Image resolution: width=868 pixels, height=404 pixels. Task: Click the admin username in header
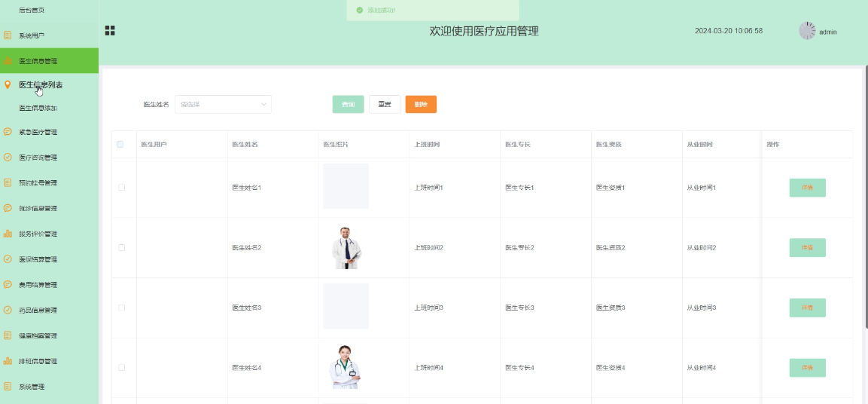pos(827,32)
